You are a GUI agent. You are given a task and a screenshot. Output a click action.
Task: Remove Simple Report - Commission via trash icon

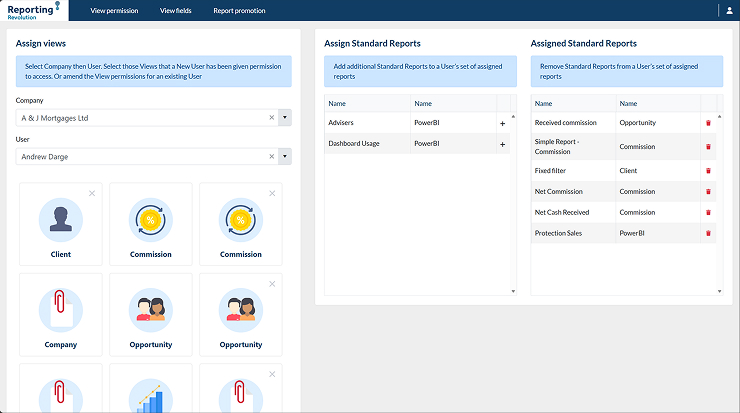coord(708,146)
